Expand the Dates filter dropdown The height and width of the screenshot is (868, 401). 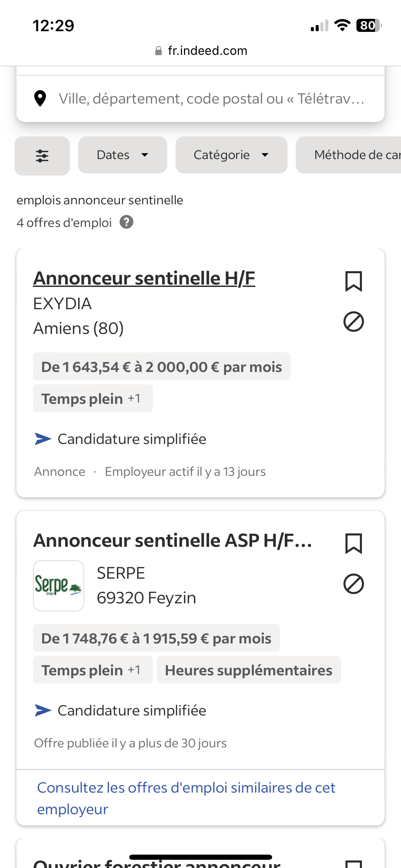pos(122,155)
